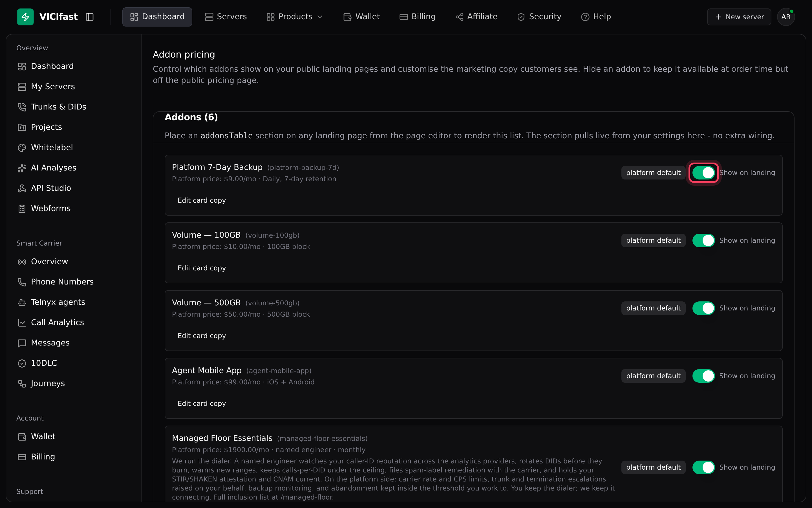Click the Help question mark icon

coord(585,17)
